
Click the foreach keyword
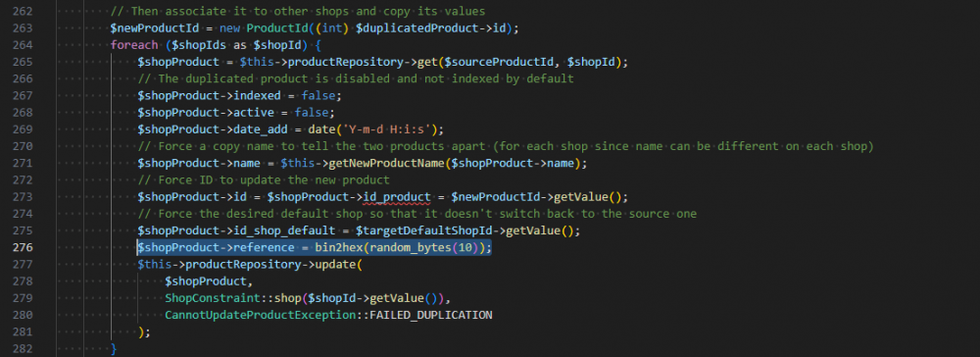tap(134, 45)
